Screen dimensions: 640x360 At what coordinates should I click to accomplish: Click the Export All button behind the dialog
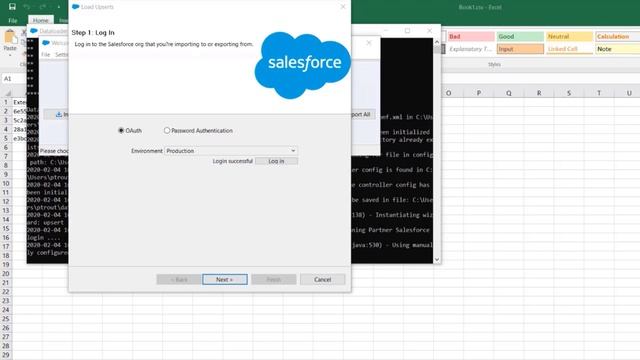coord(362,115)
